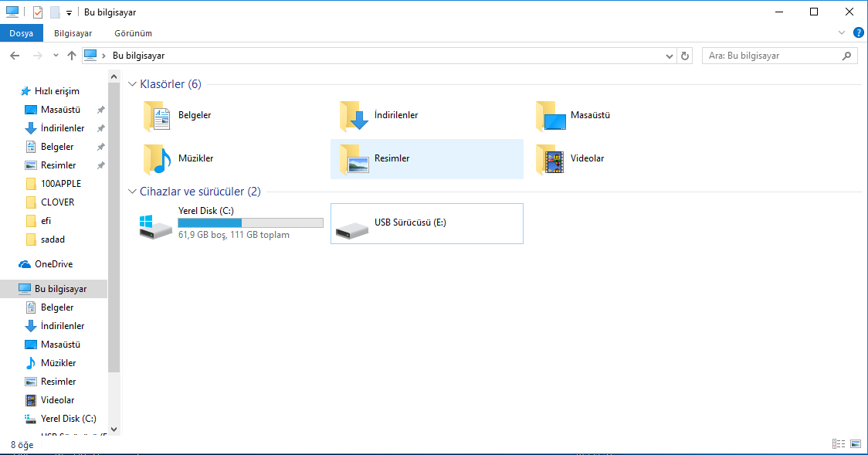Switch to large icons view in status bar
Screen dimensions: 868x455
coord(856,444)
